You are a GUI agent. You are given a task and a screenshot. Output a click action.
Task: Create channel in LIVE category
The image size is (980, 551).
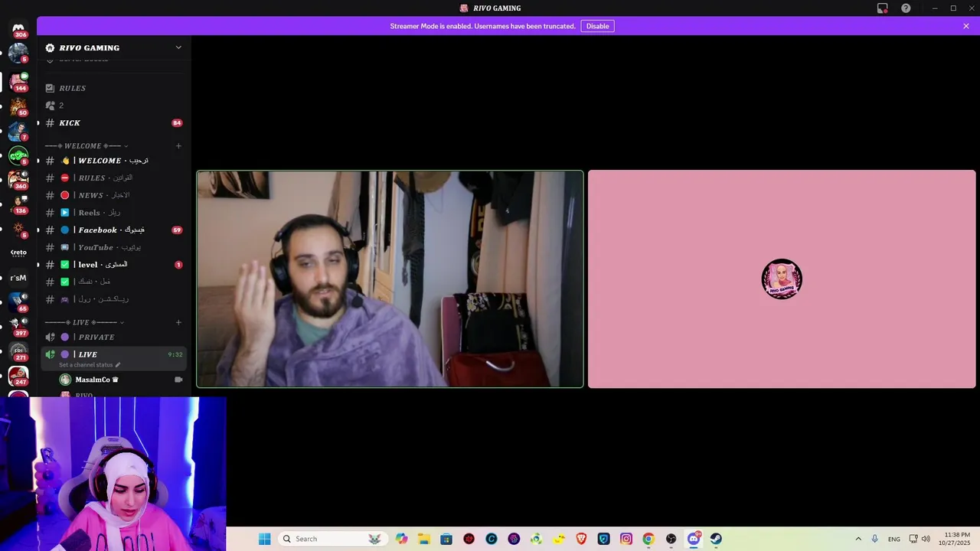coord(178,322)
